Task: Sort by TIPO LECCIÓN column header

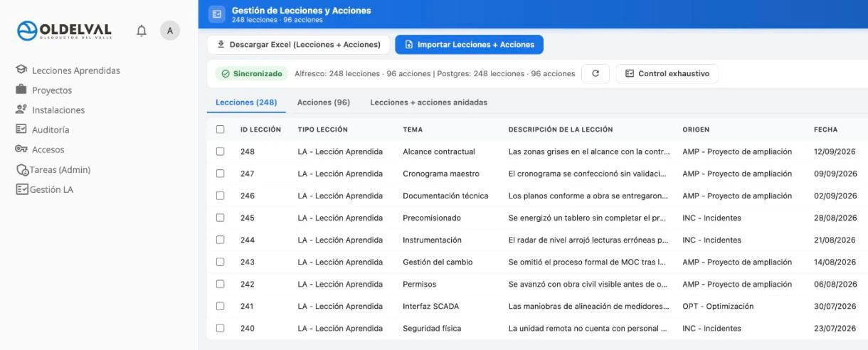Action: coord(322,129)
